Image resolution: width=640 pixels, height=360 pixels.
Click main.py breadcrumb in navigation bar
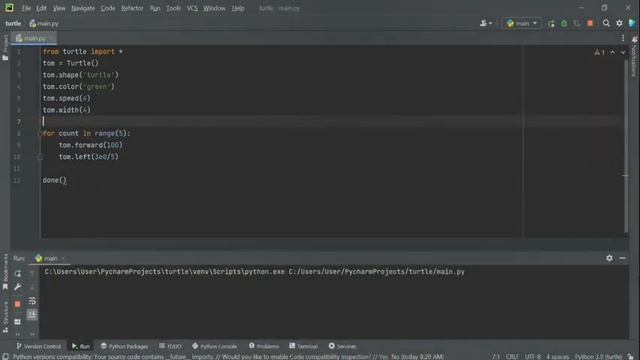click(44, 24)
